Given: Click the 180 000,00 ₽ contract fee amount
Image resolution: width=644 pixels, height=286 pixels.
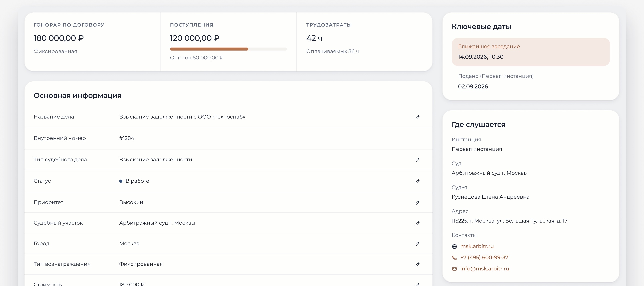Looking at the screenshot, I should [x=59, y=38].
